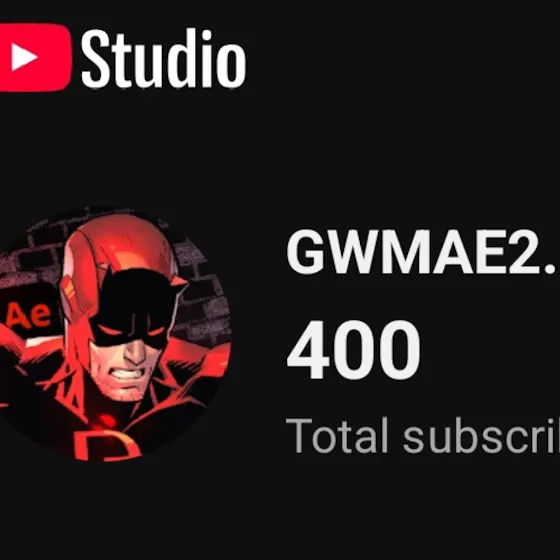The image size is (560, 560).
Task: Click the white play triangle in logo
Action: coord(23,57)
